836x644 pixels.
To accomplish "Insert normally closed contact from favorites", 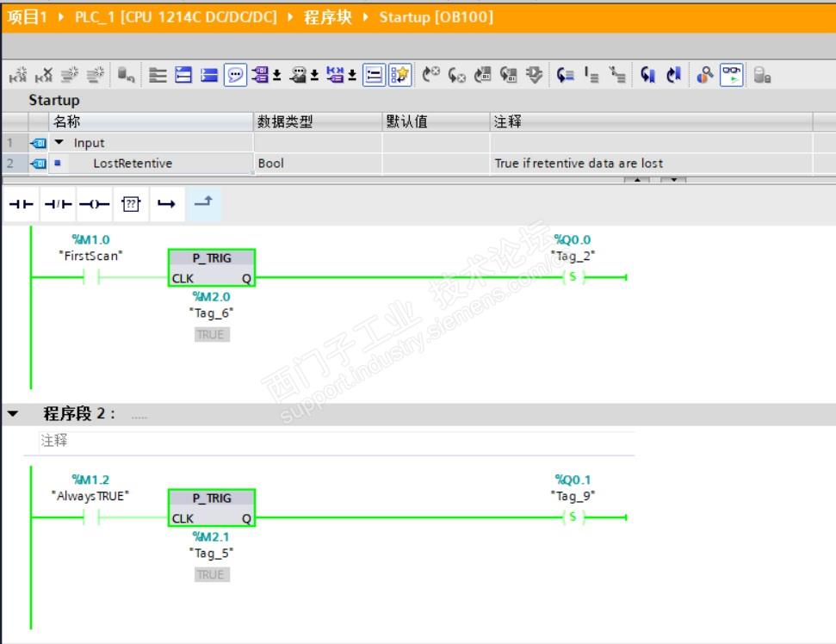I will (x=58, y=204).
